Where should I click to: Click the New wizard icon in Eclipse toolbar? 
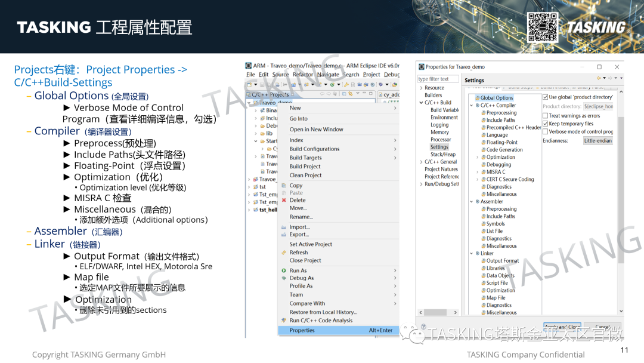(249, 84)
